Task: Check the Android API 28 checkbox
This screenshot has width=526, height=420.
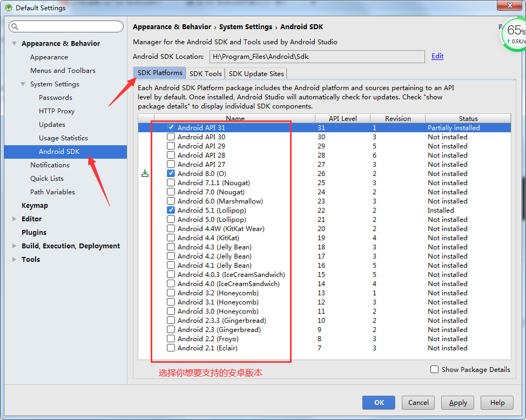Action: 171,155
